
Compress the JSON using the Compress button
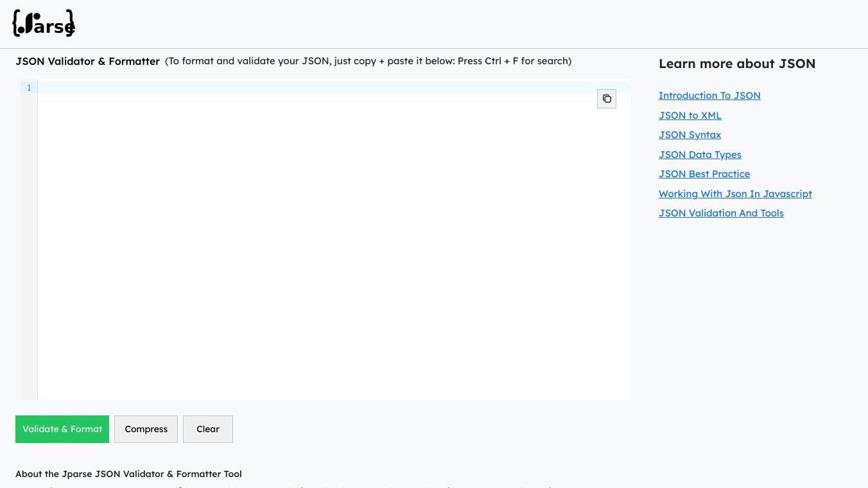point(146,429)
